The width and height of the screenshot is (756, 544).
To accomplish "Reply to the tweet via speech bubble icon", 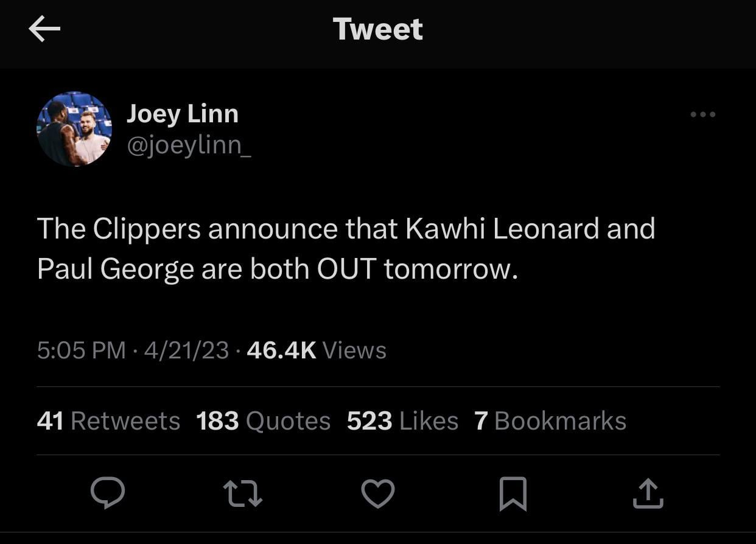I will tap(108, 492).
